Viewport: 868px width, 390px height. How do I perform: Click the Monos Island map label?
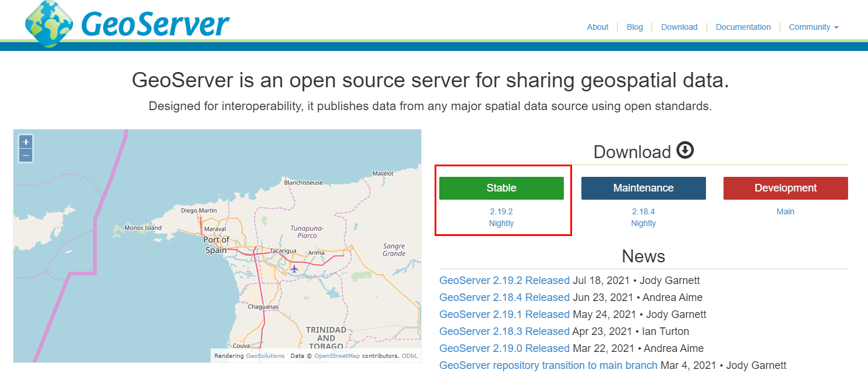point(143,228)
